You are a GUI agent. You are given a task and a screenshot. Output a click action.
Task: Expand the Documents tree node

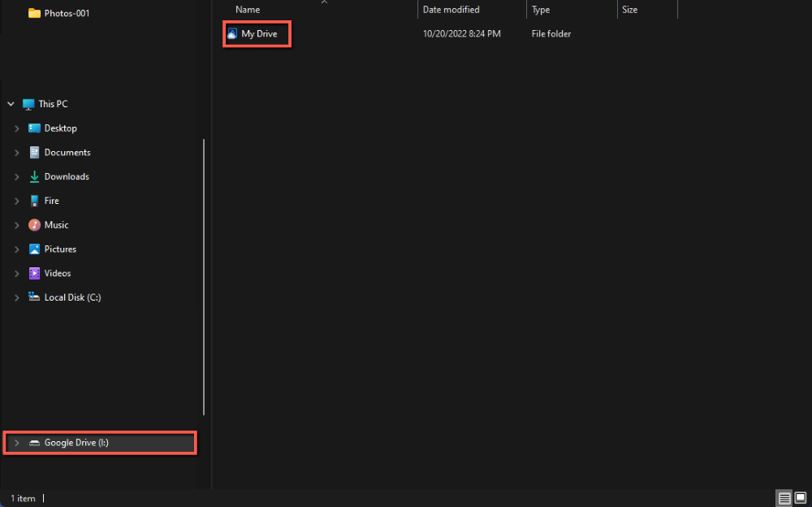coord(16,153)
